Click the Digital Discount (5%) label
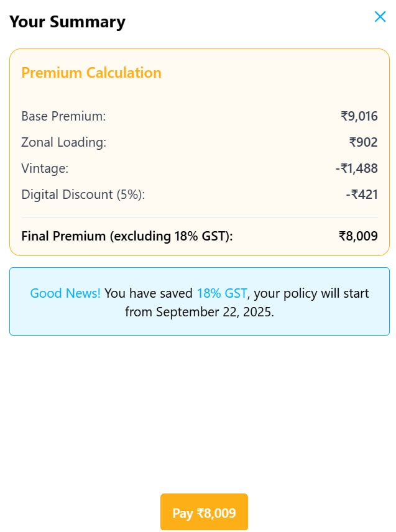Screen dimensions: 396x532 tap(83, 195)
